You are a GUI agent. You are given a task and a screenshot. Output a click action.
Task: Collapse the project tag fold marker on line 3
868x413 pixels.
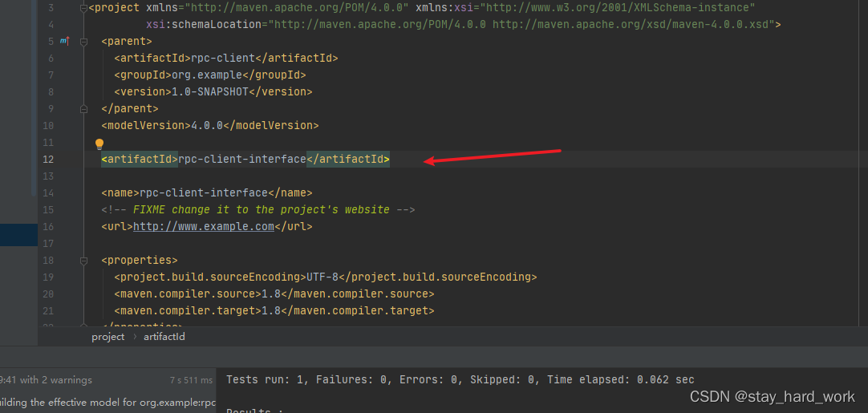pyautogui.click(x=83, y=8)
